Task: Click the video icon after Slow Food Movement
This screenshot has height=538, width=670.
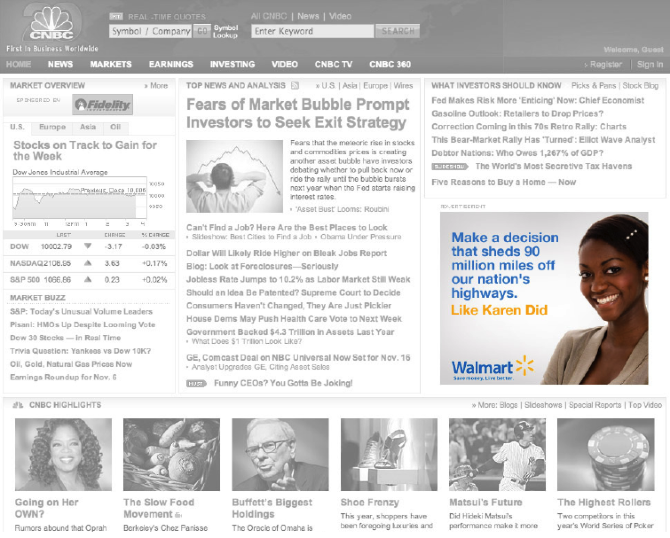Action: pos(178,515)
